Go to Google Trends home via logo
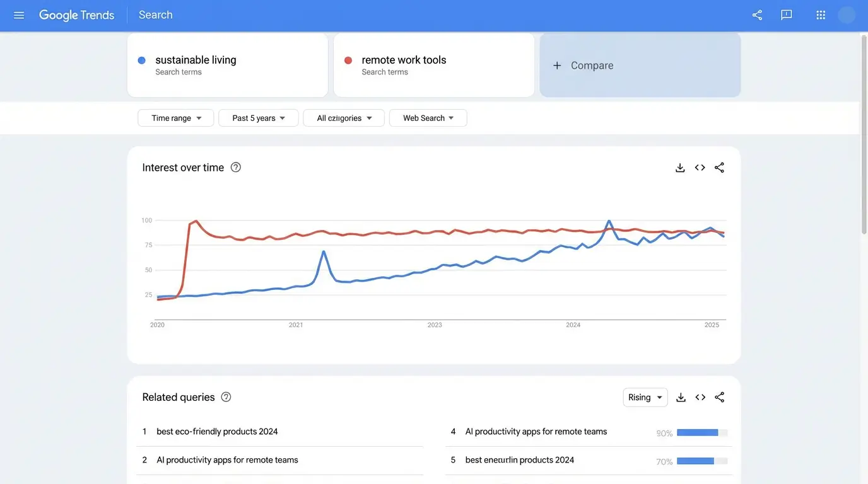The image size is (868, 484). point(76,13)
